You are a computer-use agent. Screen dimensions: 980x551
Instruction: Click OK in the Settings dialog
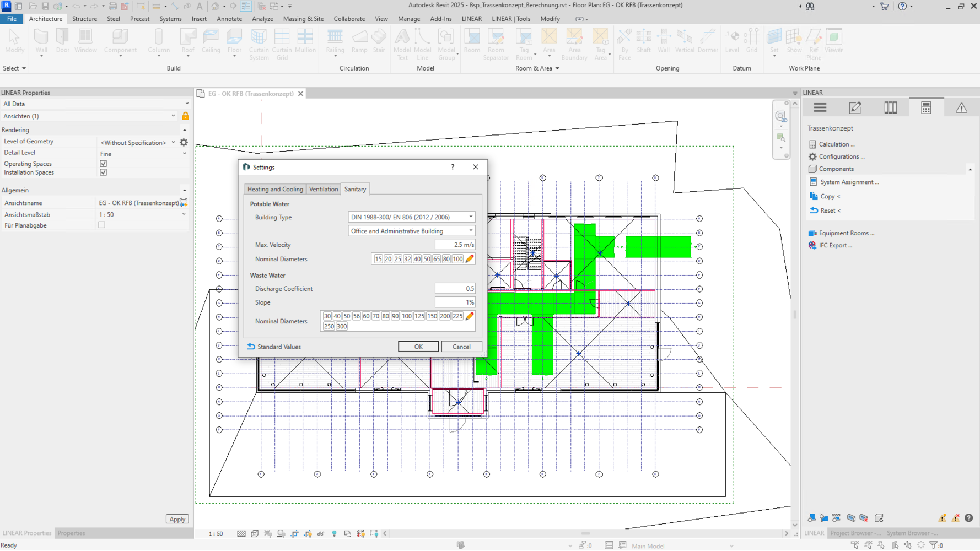[418, 347]
